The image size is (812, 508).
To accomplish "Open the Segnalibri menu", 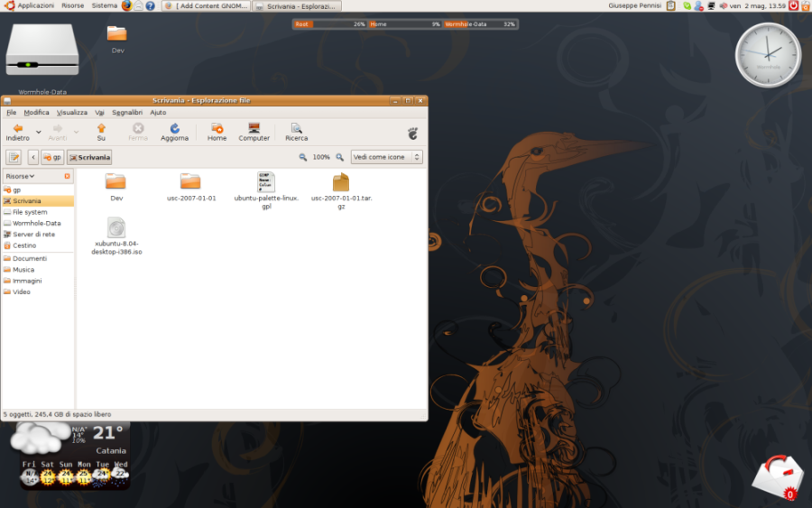I will pyautogui.click(x=127, y=113).
